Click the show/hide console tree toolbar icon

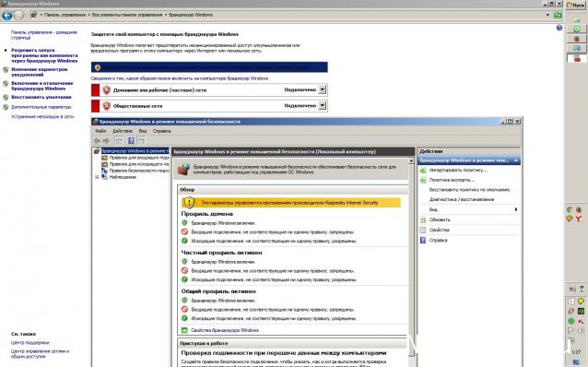119,141
